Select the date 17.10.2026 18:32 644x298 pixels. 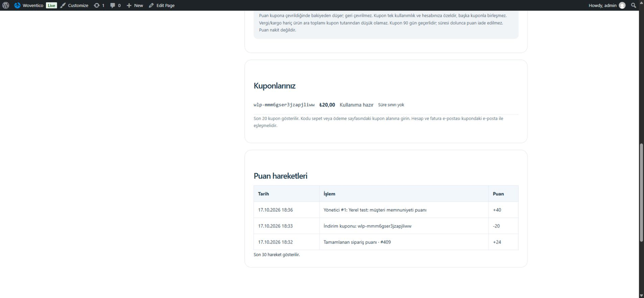[x=276, y=242]
